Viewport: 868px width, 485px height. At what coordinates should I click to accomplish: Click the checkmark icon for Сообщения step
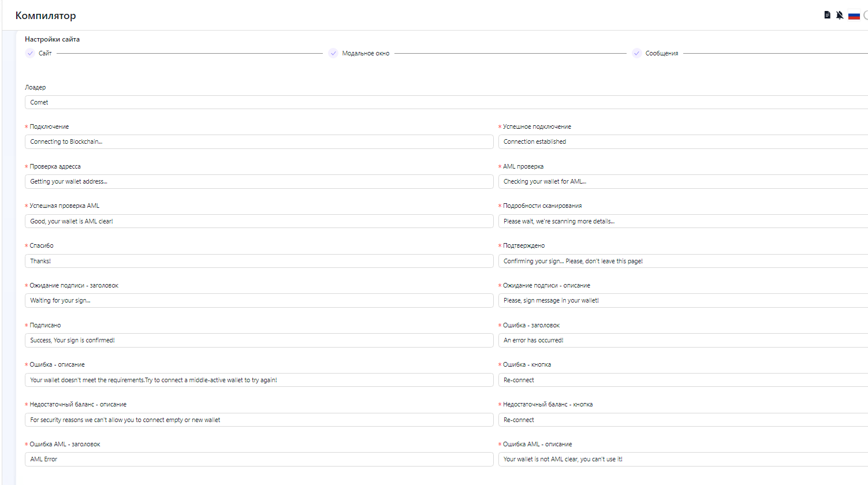click(x=636, y=53)
